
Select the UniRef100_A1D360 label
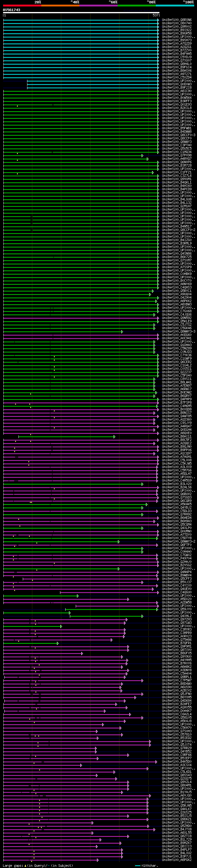[x=177, y=419]
